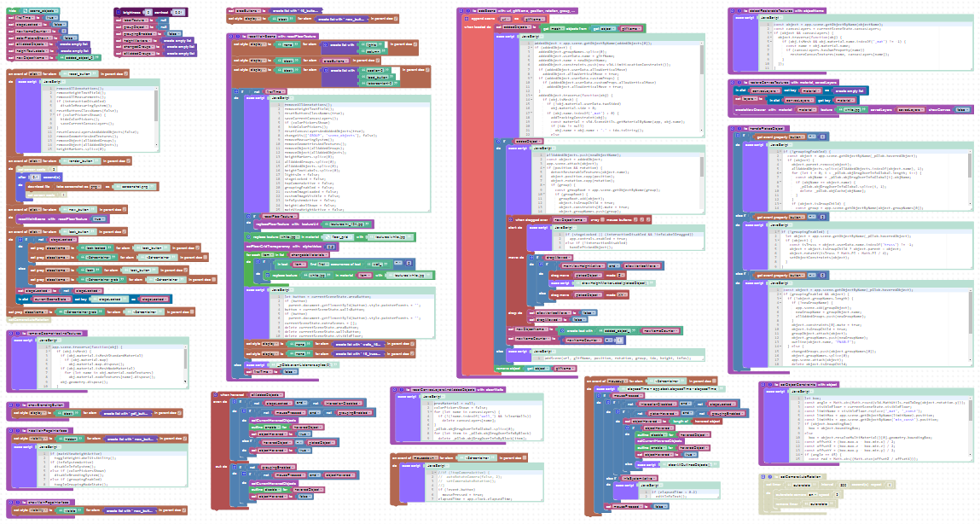Toggle 'in parent doc' checkbox for lock_button event

[125, 231]
